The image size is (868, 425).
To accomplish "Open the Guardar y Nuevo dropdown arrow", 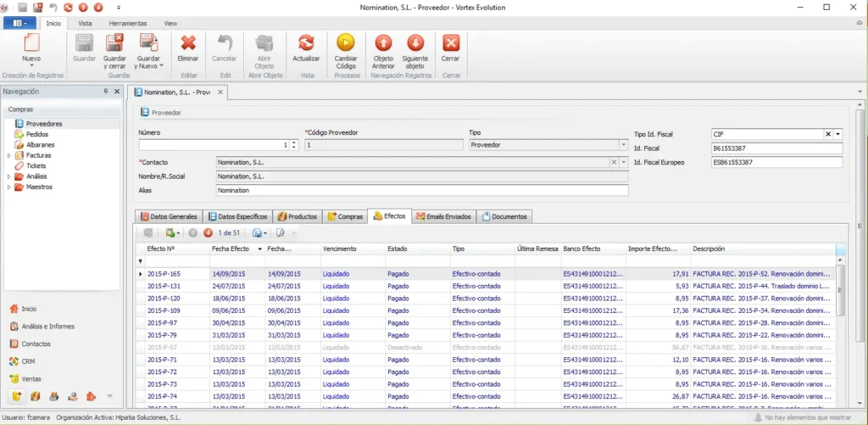I will (161, 66).
